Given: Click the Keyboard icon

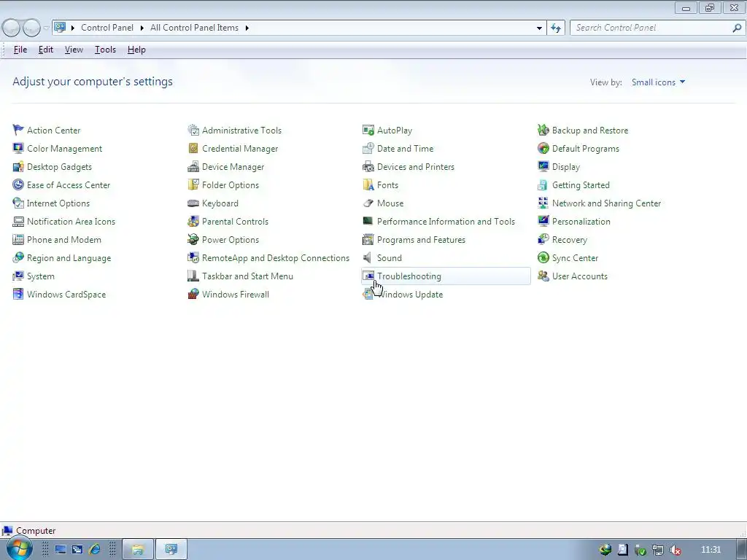Looking at the screenshot, I should coord(193,203).
